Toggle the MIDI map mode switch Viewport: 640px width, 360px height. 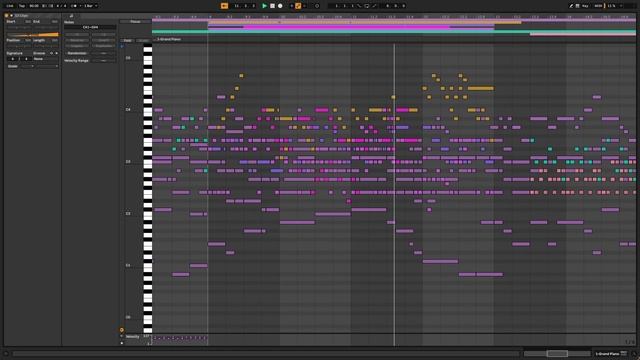(x=598, y=6)
